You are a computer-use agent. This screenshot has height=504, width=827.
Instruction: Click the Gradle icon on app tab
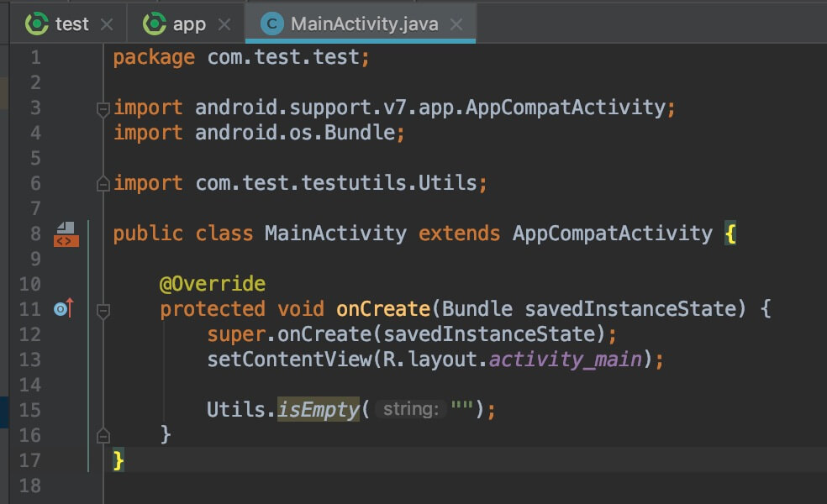point(155,24)
